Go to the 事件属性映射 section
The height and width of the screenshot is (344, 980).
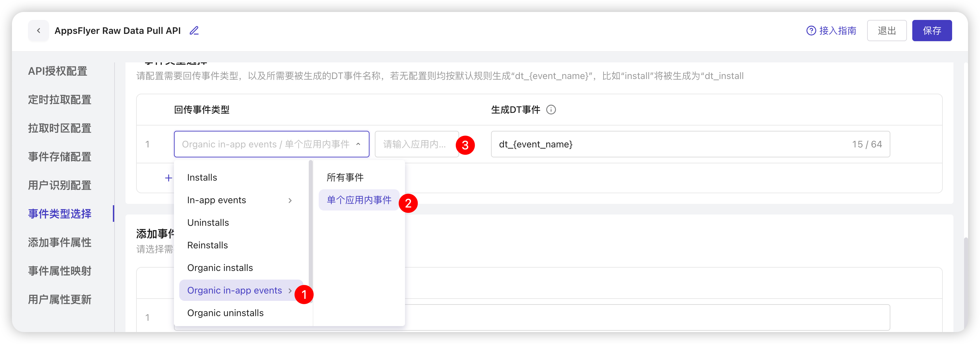[59, 271]
